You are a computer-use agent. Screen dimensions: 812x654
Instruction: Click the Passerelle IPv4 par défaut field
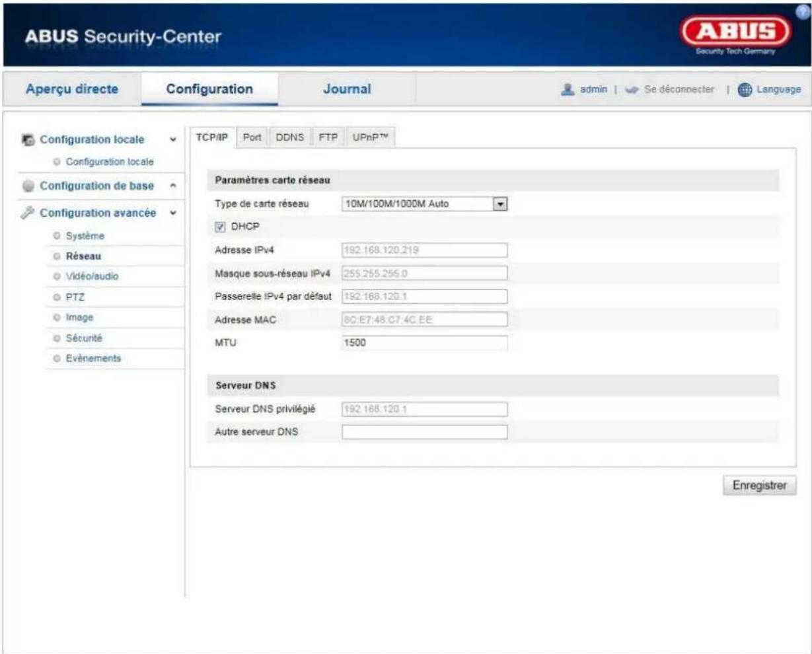[424, 297]
